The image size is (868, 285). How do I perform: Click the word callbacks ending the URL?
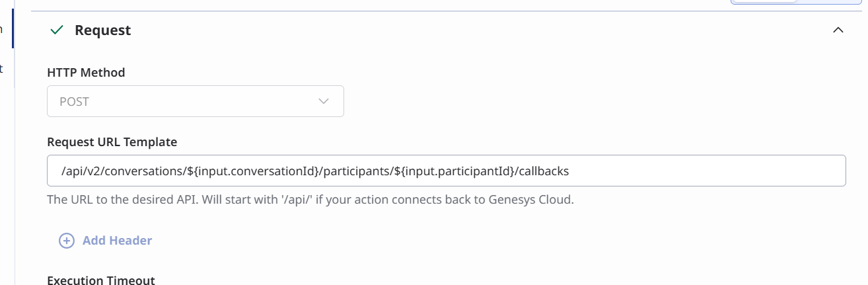click(544, 171)
